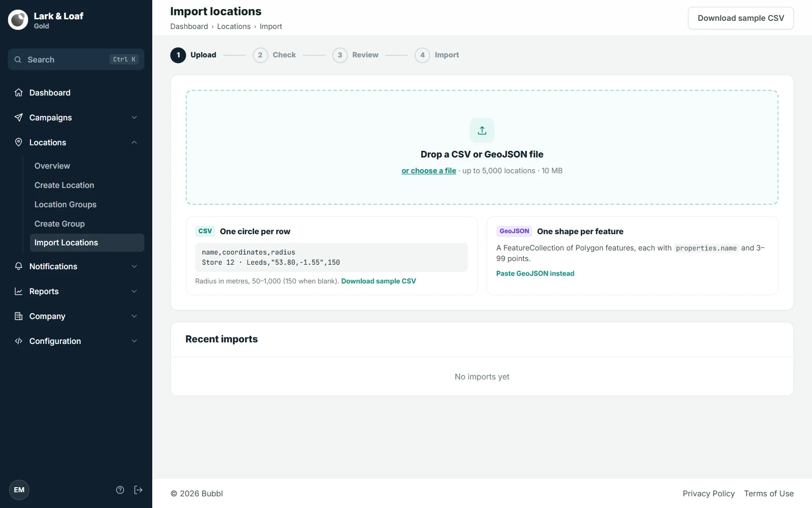Click the Notifications bell icon

tap(19, 266)
